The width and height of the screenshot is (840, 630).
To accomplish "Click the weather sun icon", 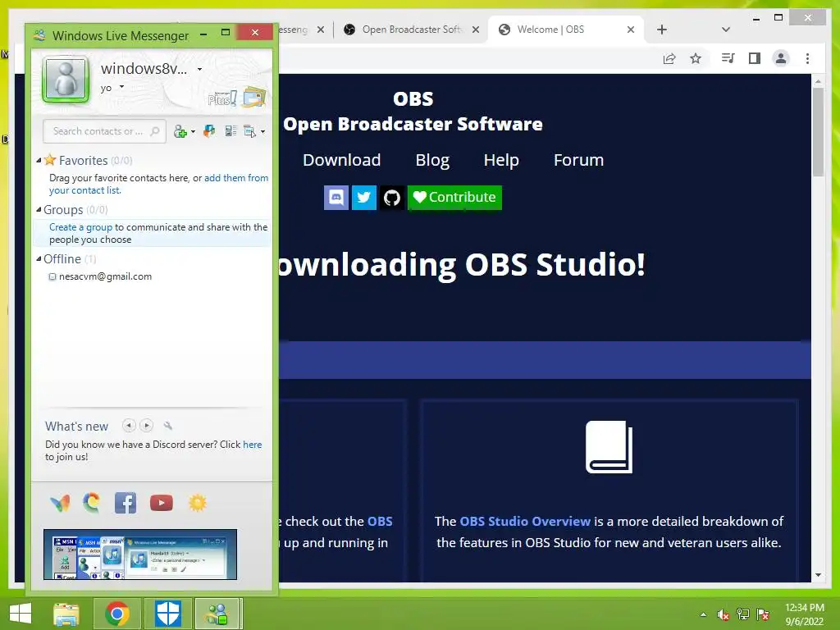I will tap(197, 503).
